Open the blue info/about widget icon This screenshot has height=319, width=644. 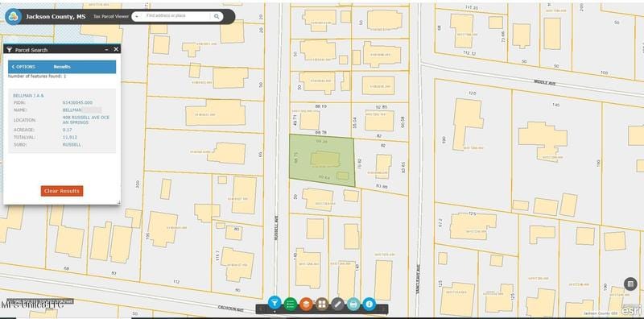[369, 304]
